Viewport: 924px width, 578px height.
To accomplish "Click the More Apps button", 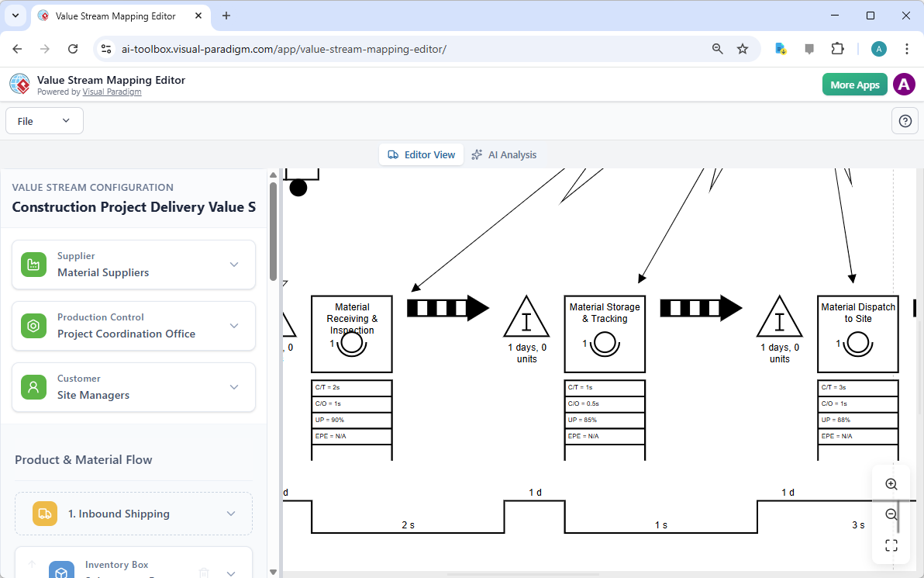I will click(854, 84).
